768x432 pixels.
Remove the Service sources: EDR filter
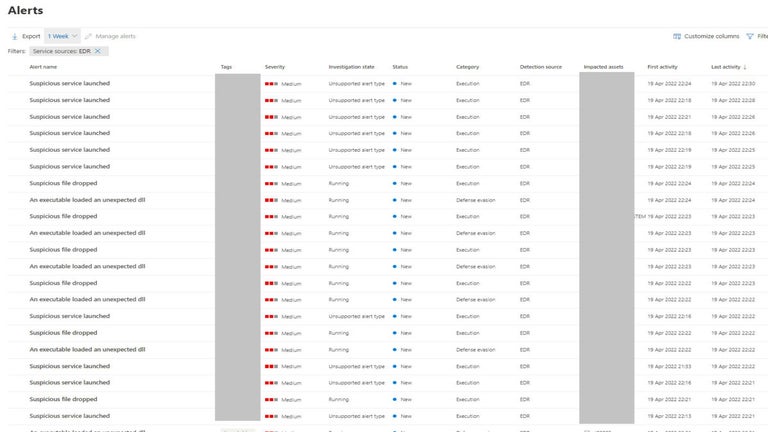[x=97, y=50]
